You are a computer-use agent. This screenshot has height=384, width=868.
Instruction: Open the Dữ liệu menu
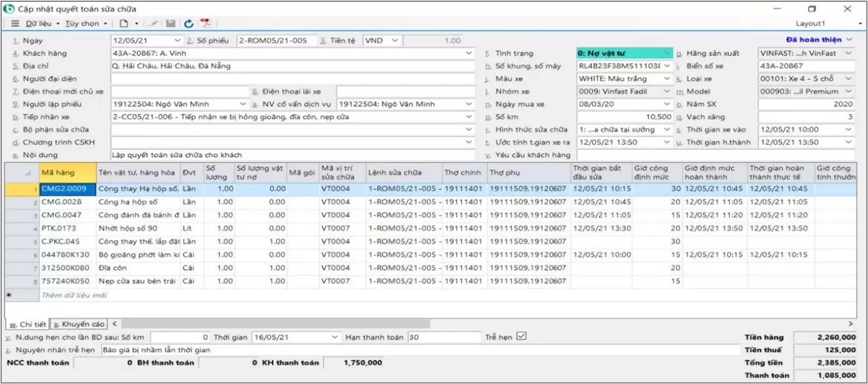[39, 24]
